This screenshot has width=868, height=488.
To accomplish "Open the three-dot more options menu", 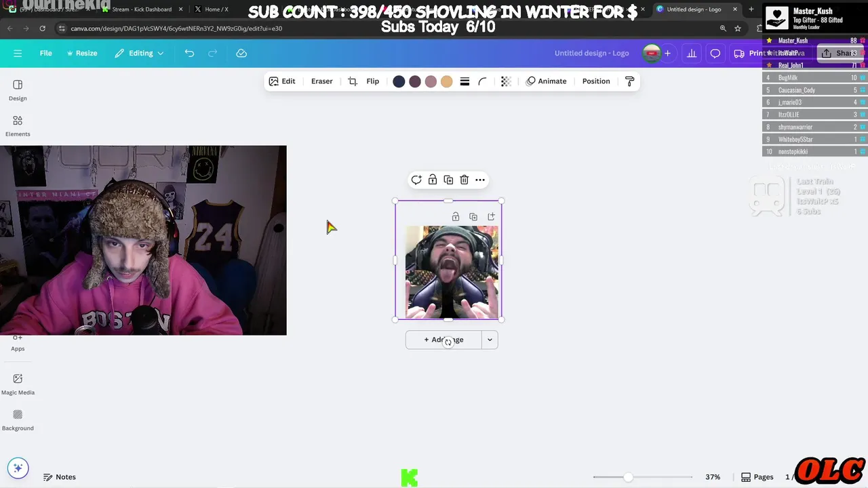I will [480, 180].
